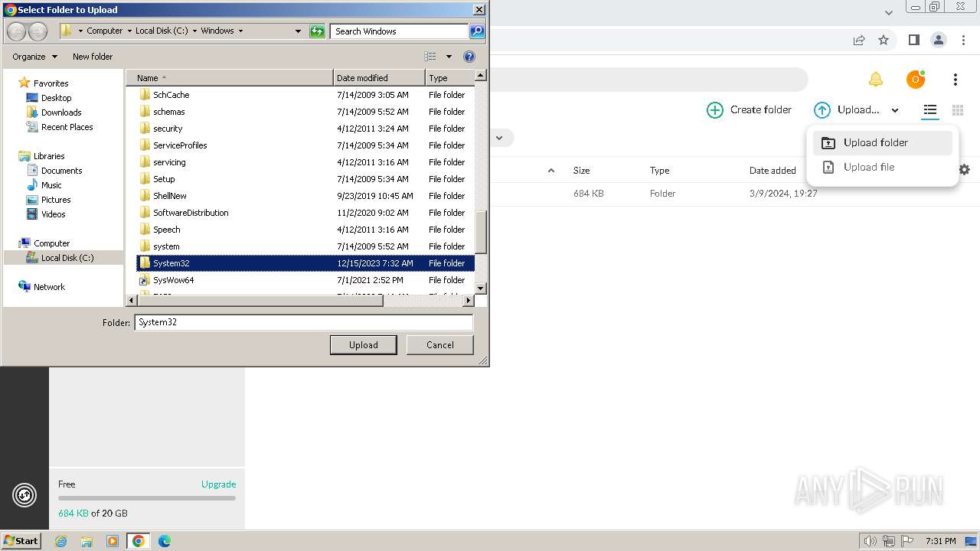The image size is (980, 551).
Task: Open the orange user avatar menu
Action: coord(916,80)
